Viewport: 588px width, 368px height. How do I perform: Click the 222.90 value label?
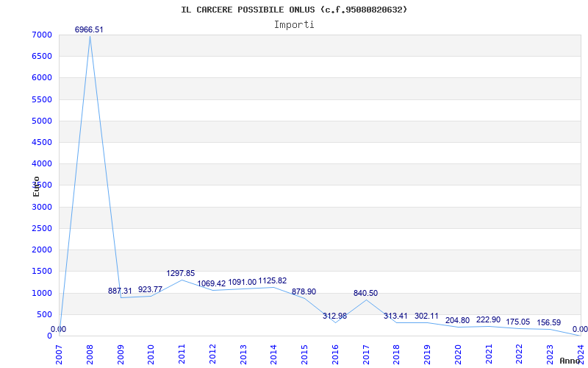488,320
